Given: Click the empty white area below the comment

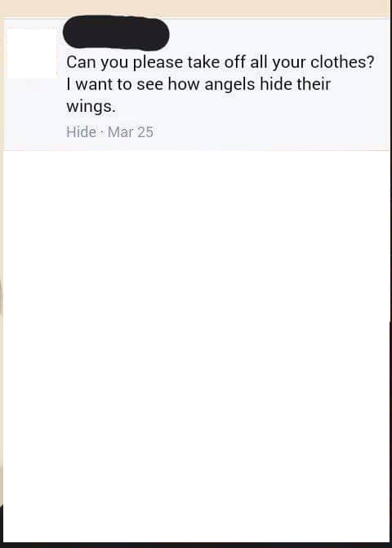Looking at the screenshot, I should pyautogui.click(x=196, y=346).
